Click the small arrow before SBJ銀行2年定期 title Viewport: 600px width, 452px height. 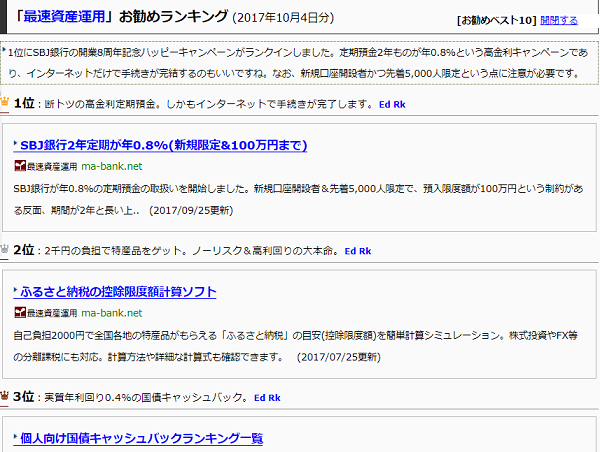click(15, 144)
